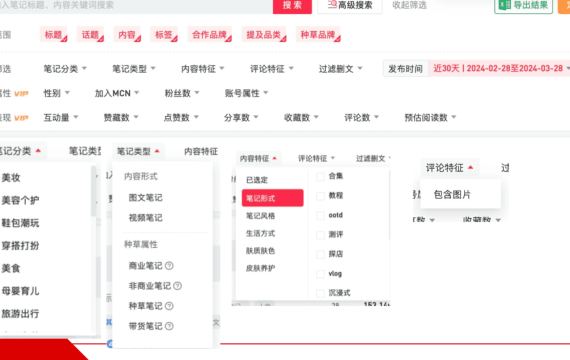Click help icon beside 非商业笔记
The width and height of the screenshot is (570, 360).
click(x=177, y=286)
